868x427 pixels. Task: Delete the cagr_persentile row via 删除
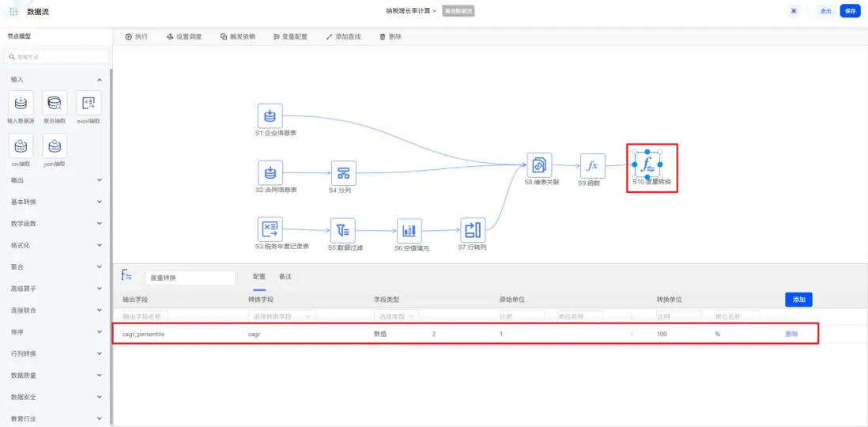[791, 334]
